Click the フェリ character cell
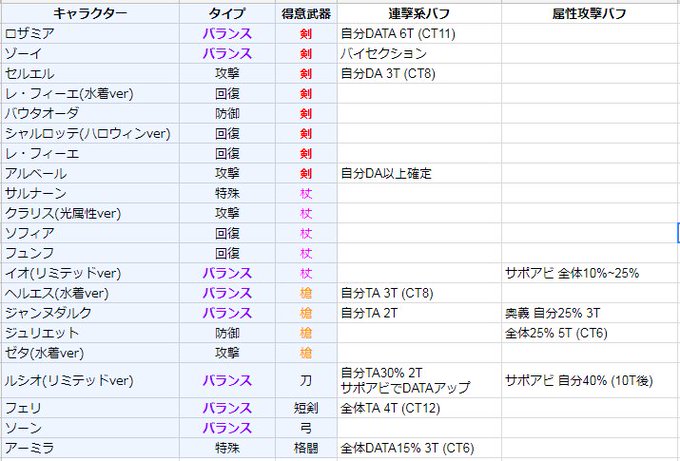The width and height of the screenshot is (680, 461). (x=90, y=408)
